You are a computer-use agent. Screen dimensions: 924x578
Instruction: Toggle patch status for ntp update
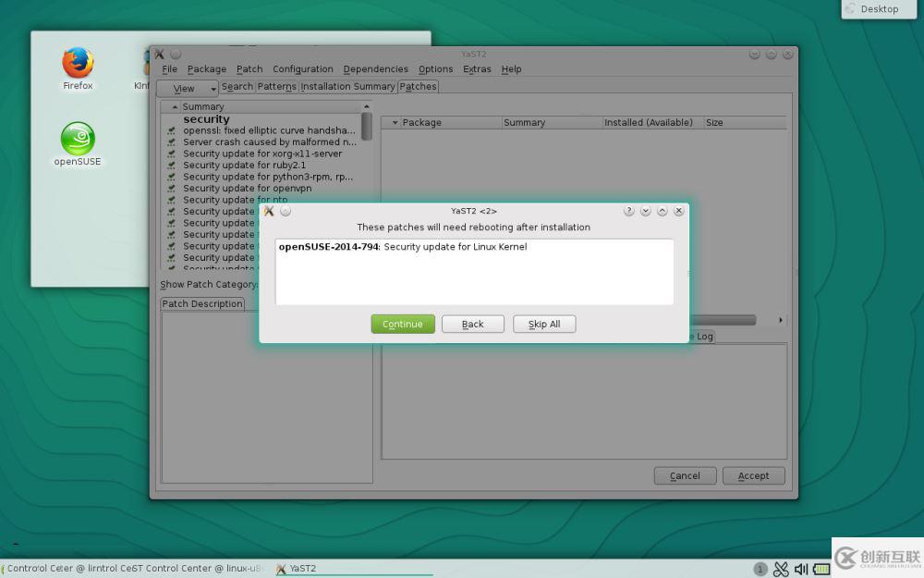click(172, 200)
